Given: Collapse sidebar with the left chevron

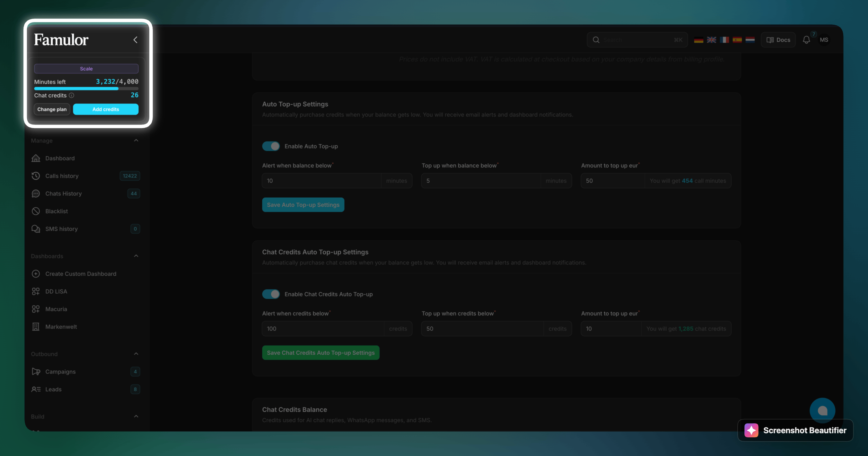Looking at the screenshot, I should 136,40.
